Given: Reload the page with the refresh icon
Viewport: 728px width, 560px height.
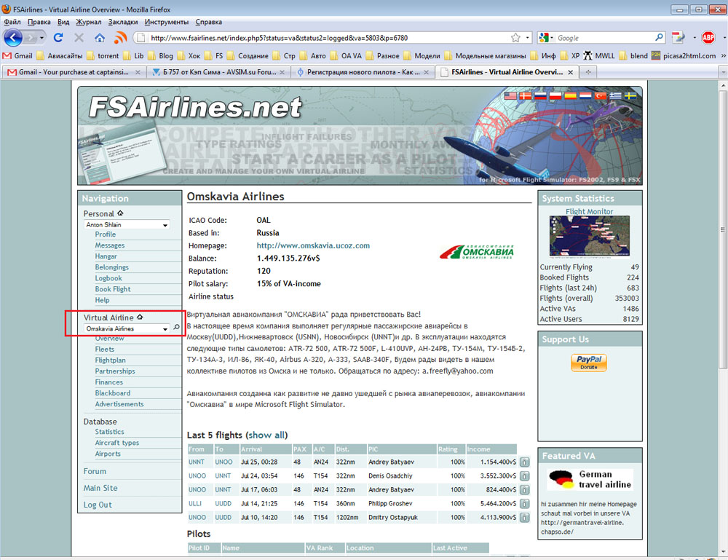Looking at the screenshot, I should point(58,38).
